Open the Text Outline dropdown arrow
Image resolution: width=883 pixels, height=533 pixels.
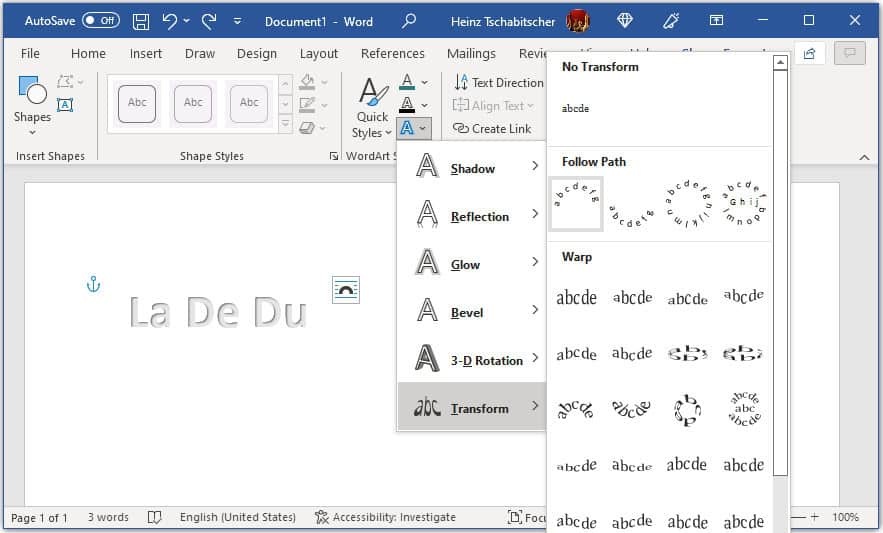(x=424, y=105)
